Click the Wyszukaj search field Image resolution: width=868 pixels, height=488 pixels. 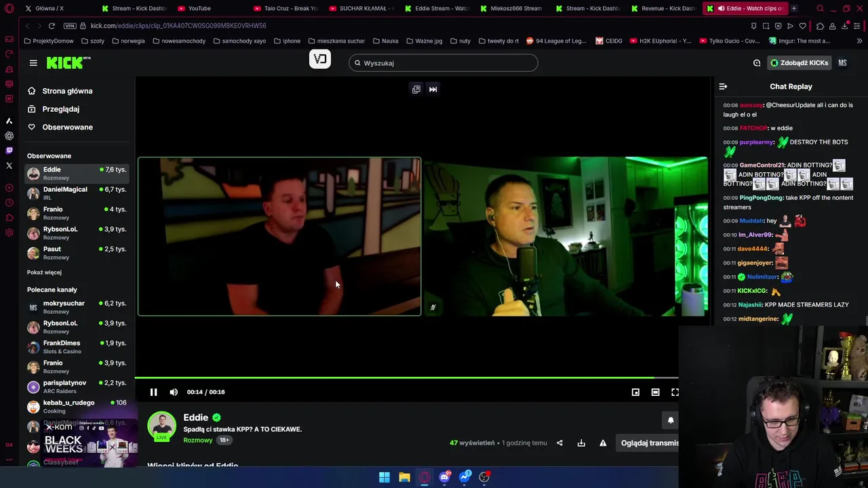tap(443, 63)
